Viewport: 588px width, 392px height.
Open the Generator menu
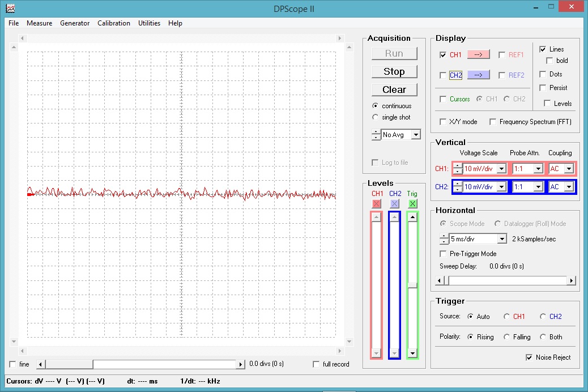pos(75,23)
